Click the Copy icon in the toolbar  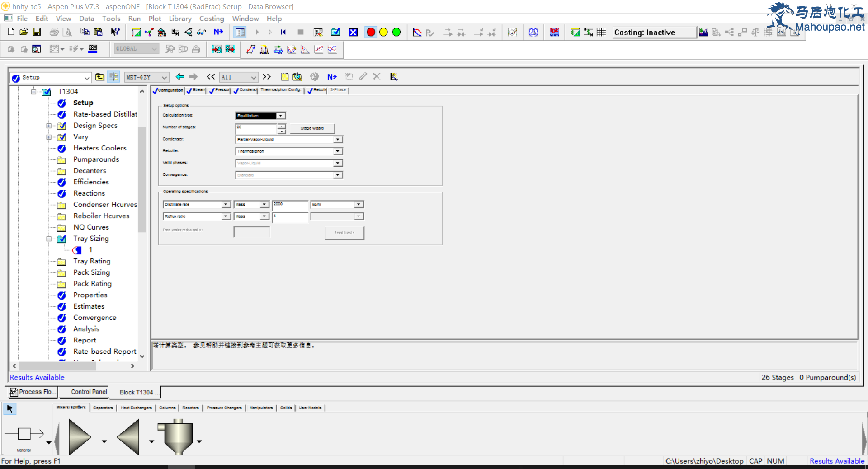click(x=85, y=32)
